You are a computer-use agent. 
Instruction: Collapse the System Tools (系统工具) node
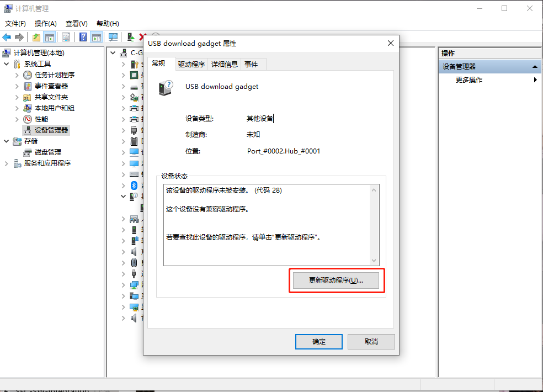[6, 64]
